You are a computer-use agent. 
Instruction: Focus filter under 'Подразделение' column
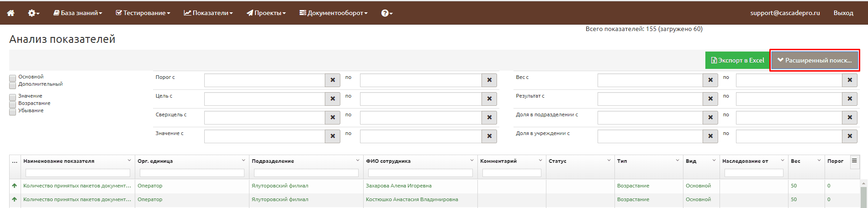tap(306, 173)
